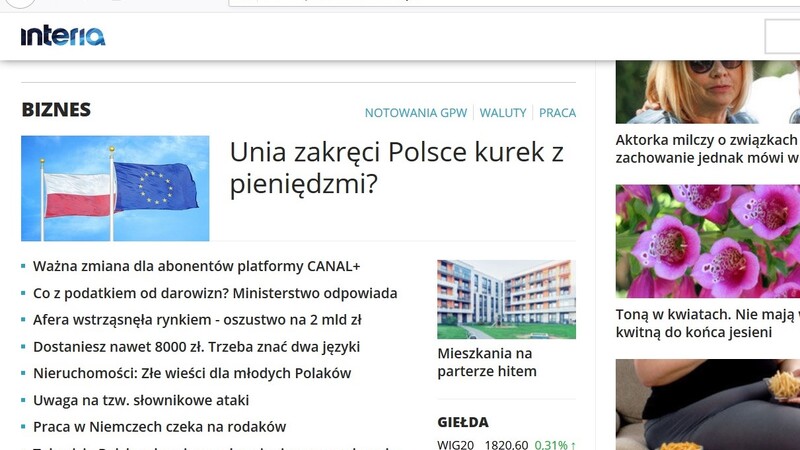Open the NOTOWANIA GPW tab
This screenshot has height=450, width=800.
coord(417,113)
